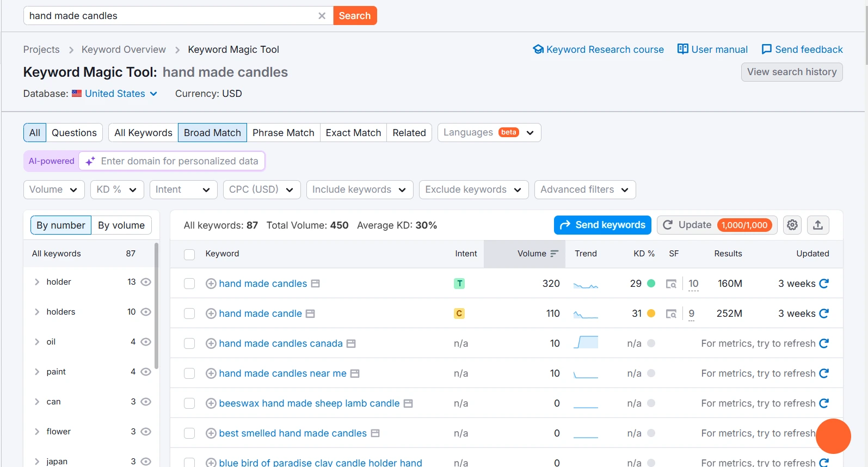
Task: Check the best smelled hand made candles checkbox
Action: [x=189, y=433]
